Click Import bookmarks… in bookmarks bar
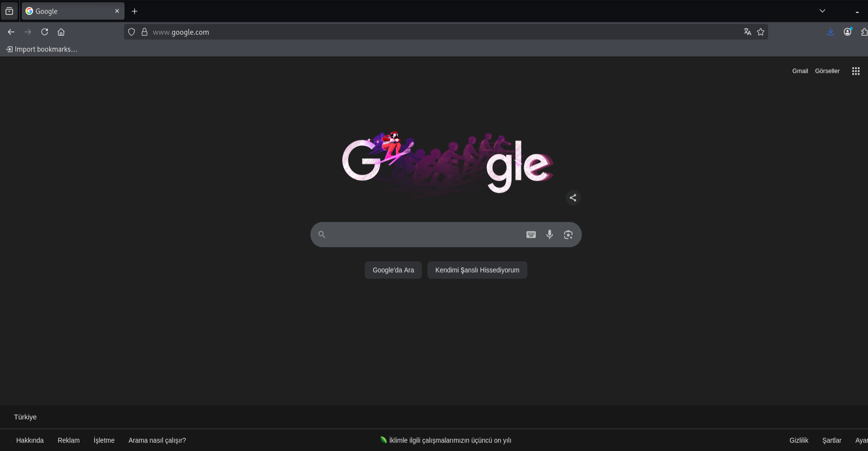Screen dimensions: 868x451 coord(42,49)
